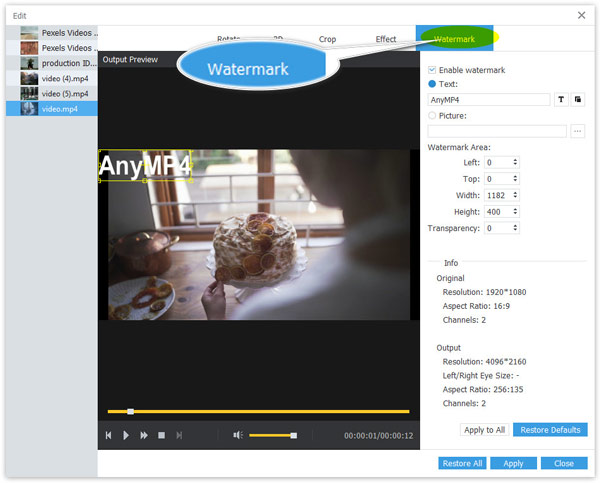Open the text color settings icon
Viewport: 600px width, 483px height.
(x=578, y=100)
